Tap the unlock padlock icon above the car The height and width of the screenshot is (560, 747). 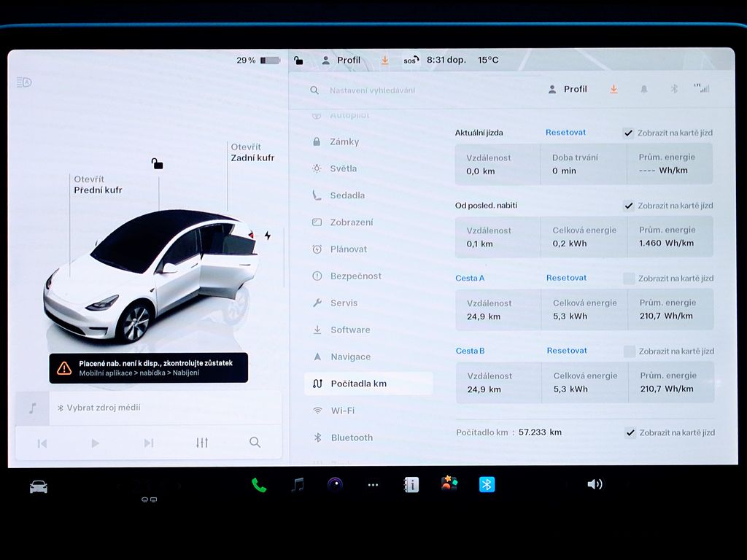[158, 164]
